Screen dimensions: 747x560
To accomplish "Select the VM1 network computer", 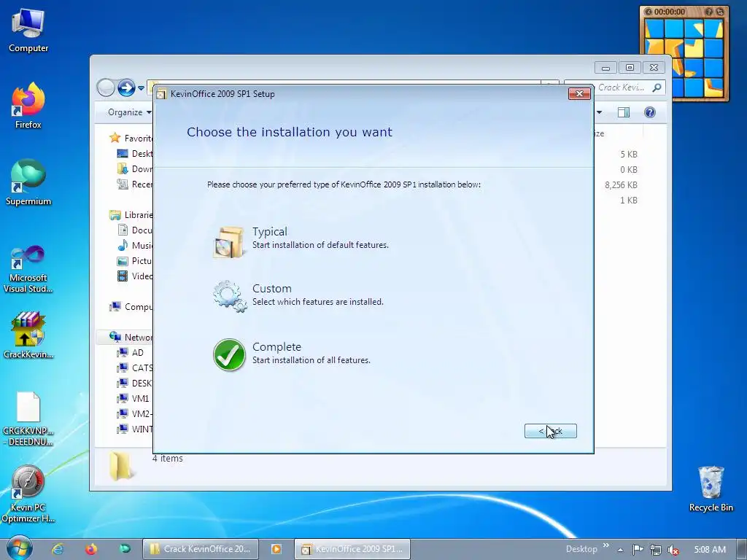I will (x=133, y=398).
